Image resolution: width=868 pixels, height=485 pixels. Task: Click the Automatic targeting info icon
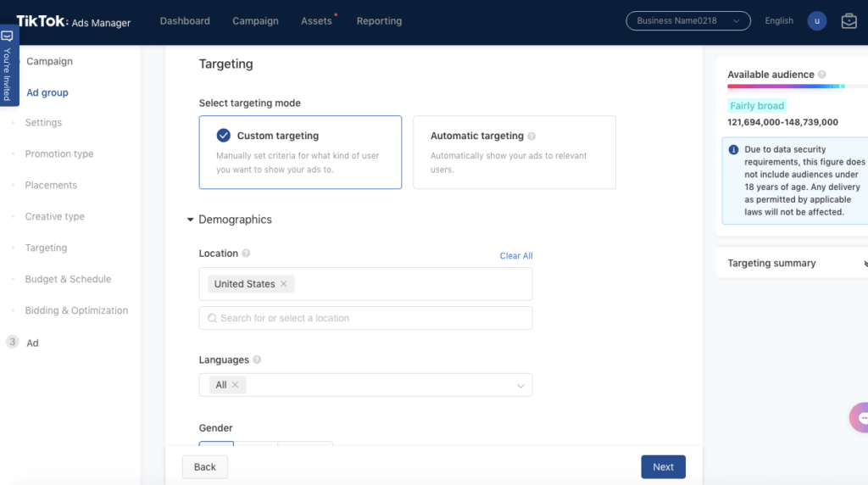531,136
